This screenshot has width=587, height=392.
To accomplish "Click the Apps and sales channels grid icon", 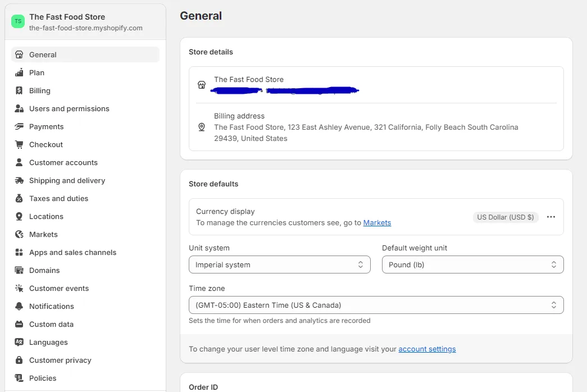I will click(x=19, y=252).
